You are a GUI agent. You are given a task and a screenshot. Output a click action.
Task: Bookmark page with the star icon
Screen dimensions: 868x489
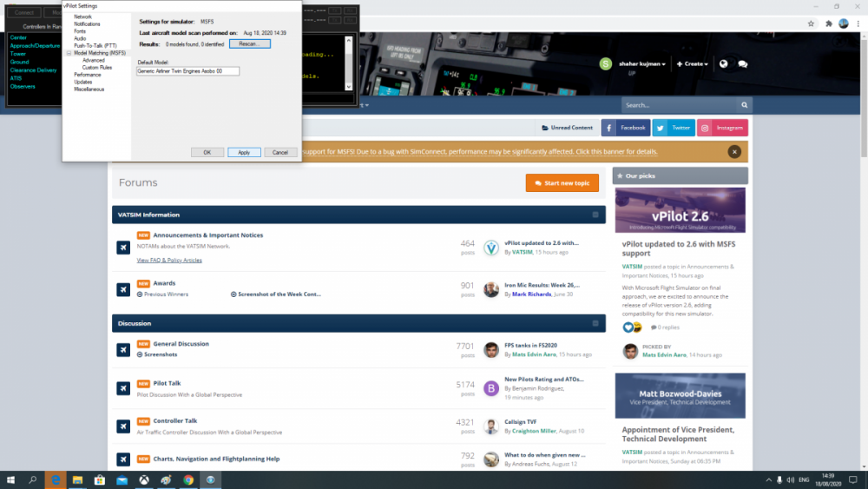pyautogui.click(x=811, y=23)
